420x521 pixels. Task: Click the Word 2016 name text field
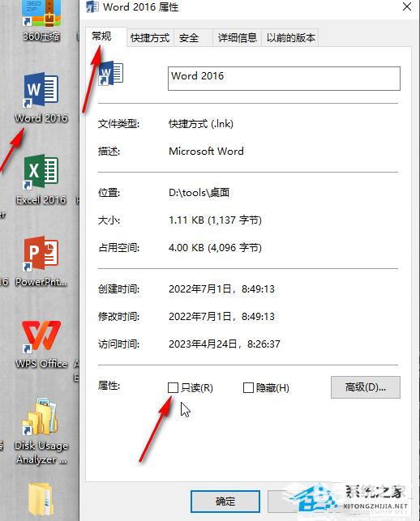coord(284,79)
